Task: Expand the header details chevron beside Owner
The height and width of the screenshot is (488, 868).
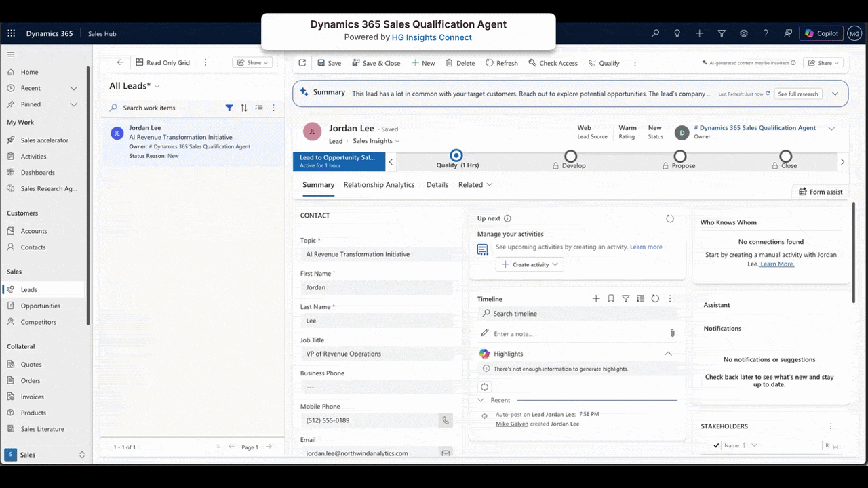Action: pos(831,128)
